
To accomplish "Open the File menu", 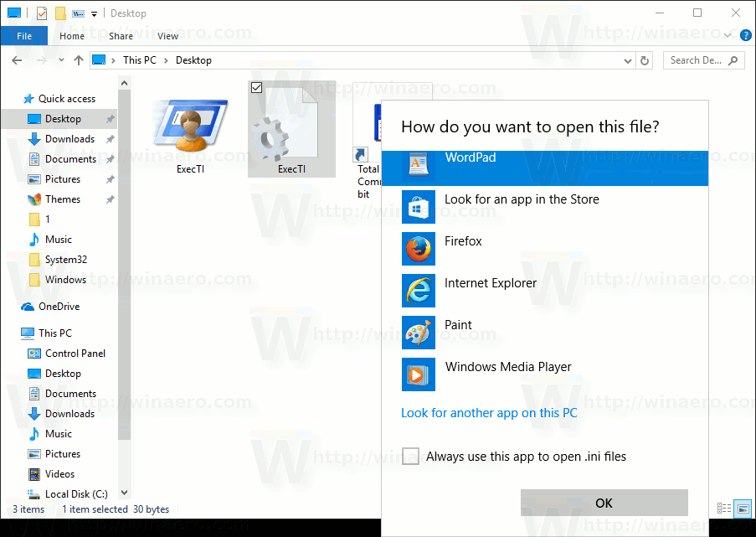I will (x=24, y=36).
